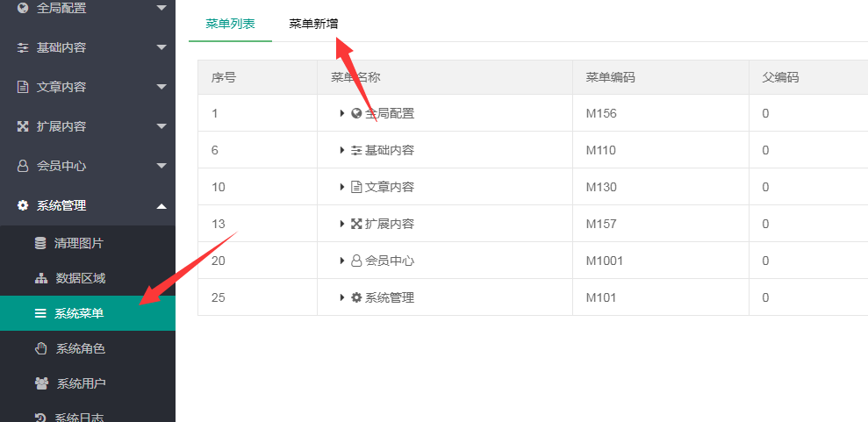Click the database icon beside 清理图片
Screen dimensions: 868x422
click(40, 243)
